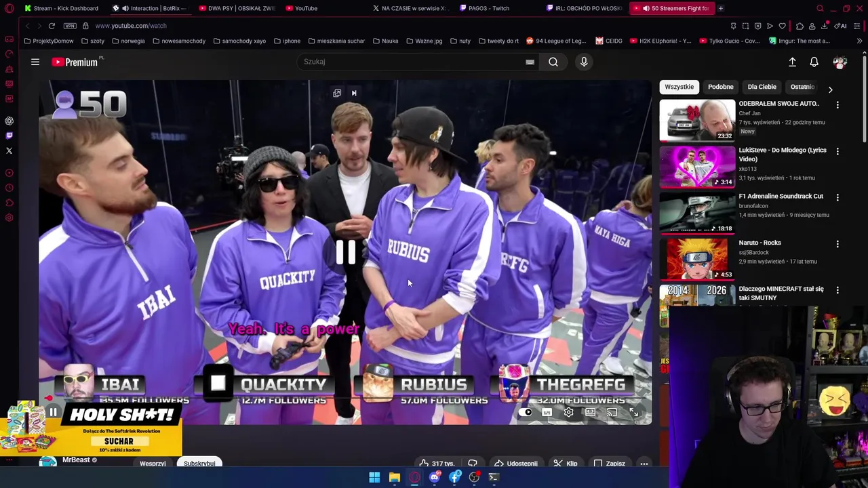Cast the video to a TV
Screen dimensions: 868x488
612,412
